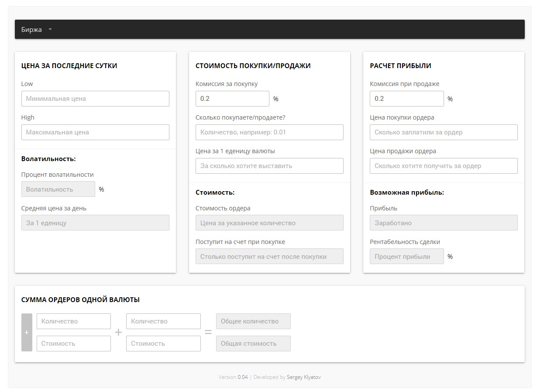
Task: Click the Low minimum price field
Action: coord(95,99)
